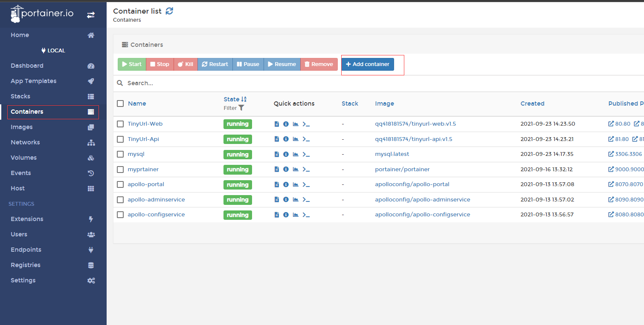Open published port 9000:9000 link
Image resolution: width=644 pixels, height=325 pixels.
626,170
